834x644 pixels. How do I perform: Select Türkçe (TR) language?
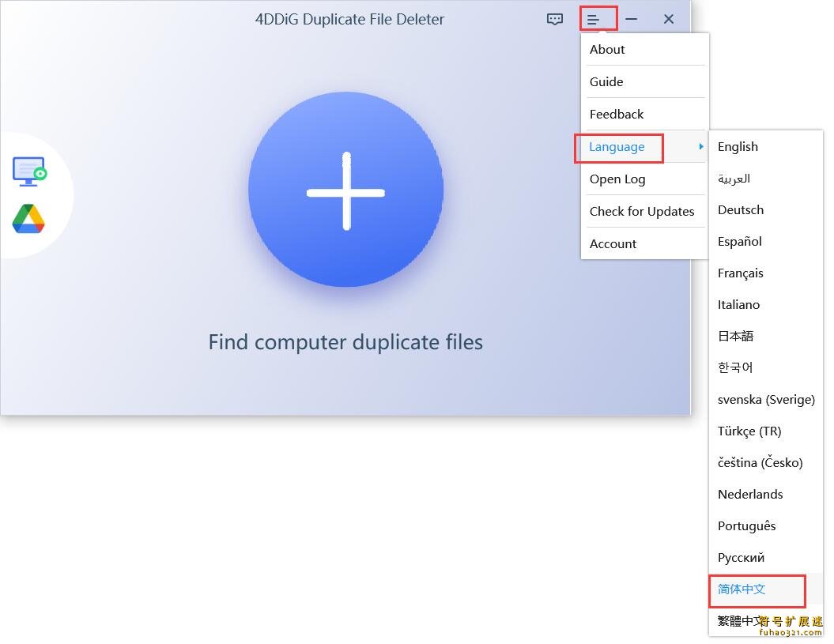[x=766, y=431]
